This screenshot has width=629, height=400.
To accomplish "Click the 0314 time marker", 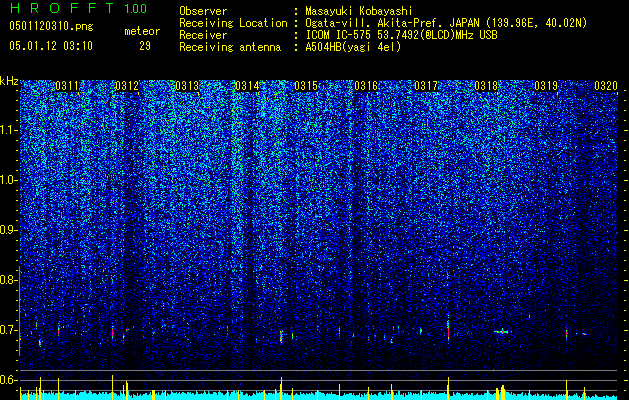I will [247, 86].
